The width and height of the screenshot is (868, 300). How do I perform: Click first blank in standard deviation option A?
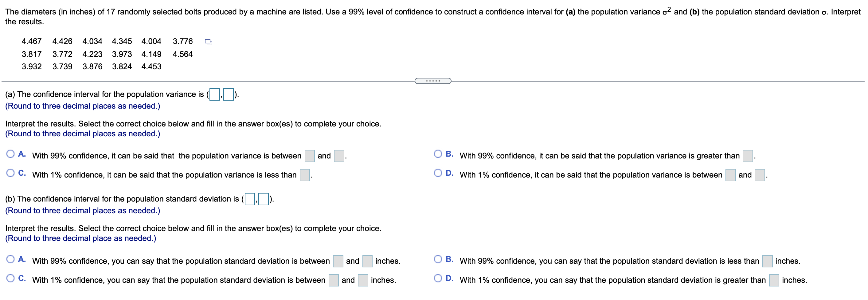point(338,261)
